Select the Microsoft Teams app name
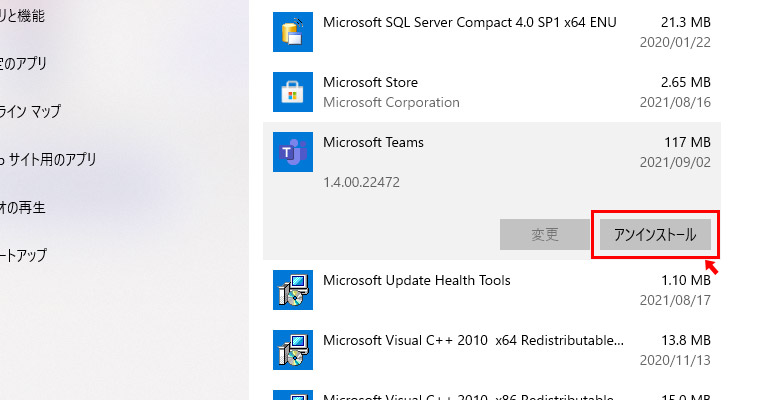The width and height of the screenshot is (760, 400). (x=373, y=143)
